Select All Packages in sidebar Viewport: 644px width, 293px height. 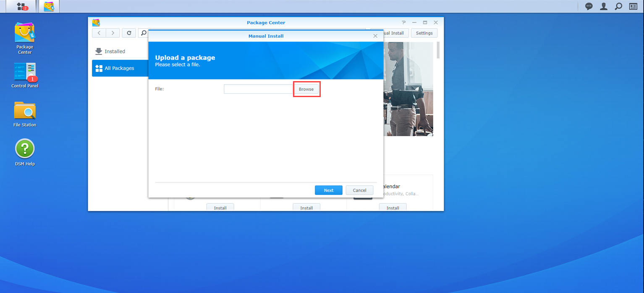tap(119, 68)
